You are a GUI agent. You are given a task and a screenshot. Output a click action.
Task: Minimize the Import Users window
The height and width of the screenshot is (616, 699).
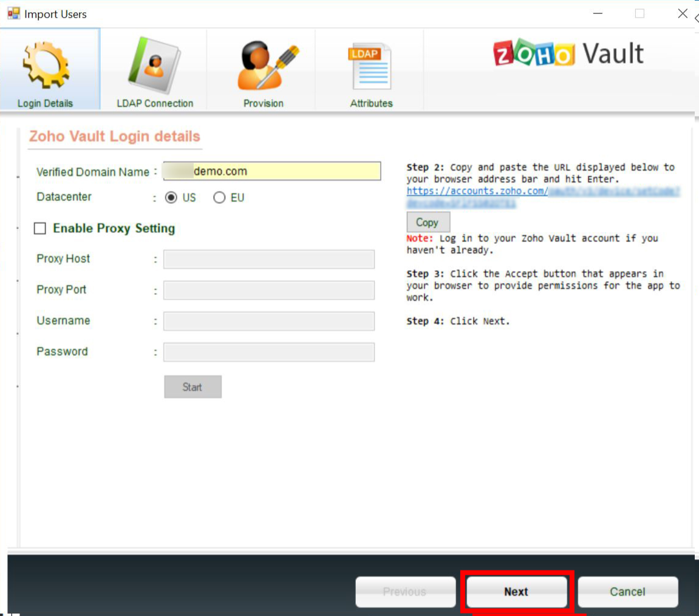[598, 14]
